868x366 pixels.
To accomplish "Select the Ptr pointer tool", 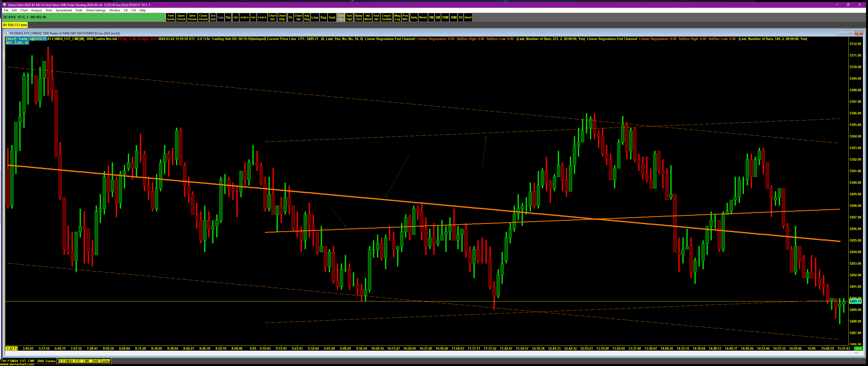I will (x=290, y=18).
